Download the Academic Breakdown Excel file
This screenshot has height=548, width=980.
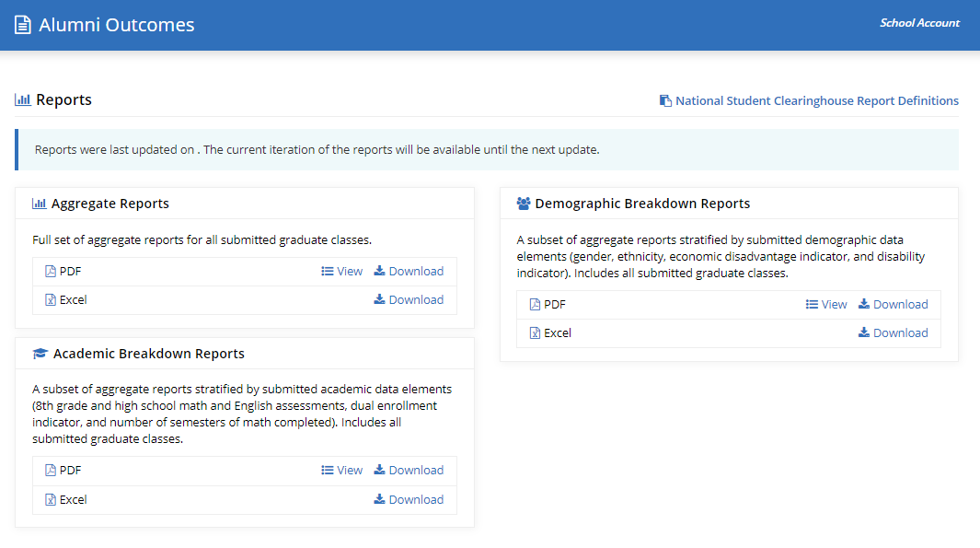point(409,500)
